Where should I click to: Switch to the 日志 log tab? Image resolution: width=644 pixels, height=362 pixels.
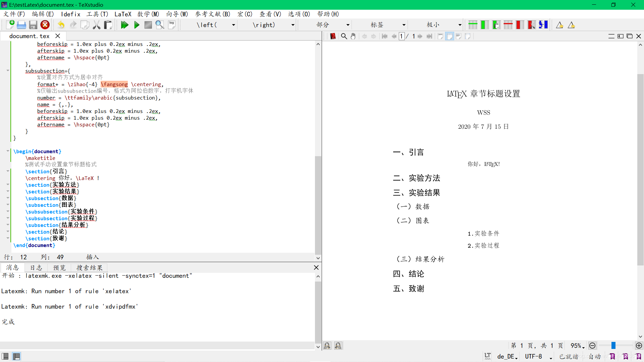tap(36, 267)
